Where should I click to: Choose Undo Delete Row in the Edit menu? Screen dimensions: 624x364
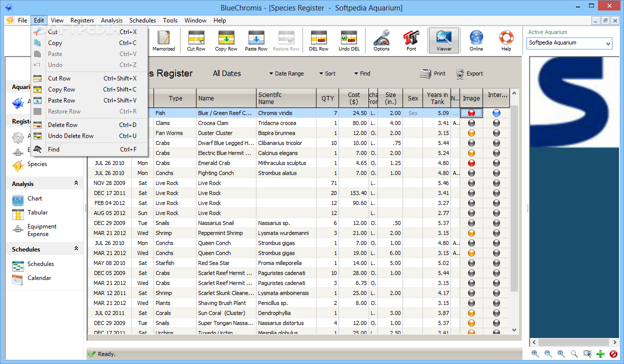[89, 136]
